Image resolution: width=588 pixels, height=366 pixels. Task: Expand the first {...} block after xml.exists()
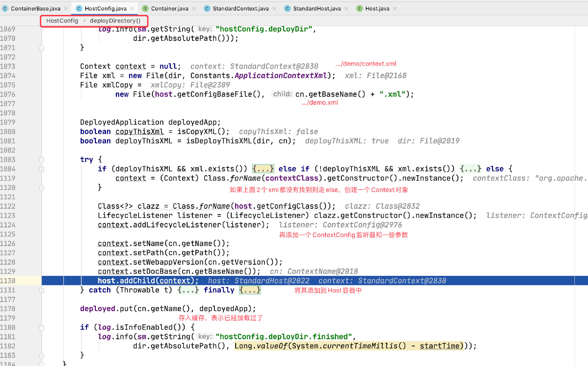(x=263, y=169)
